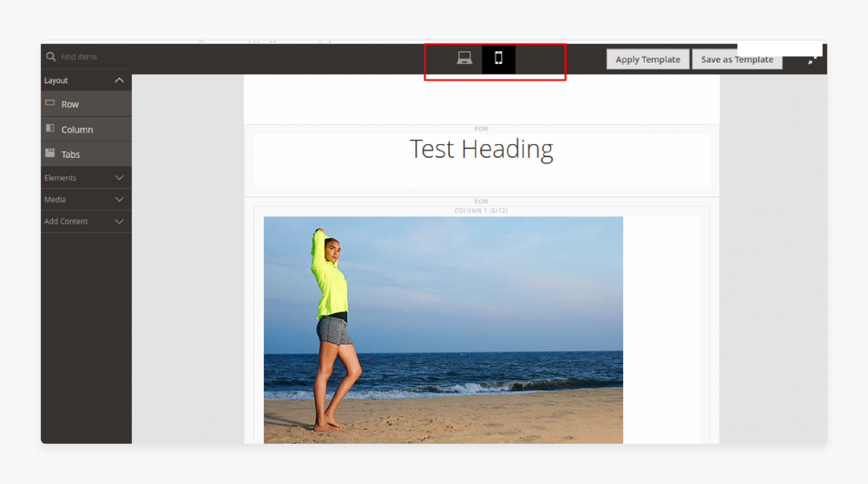Click the search magnifier icon
This screenshot has height=484, width=868.
tap(51, 57)
